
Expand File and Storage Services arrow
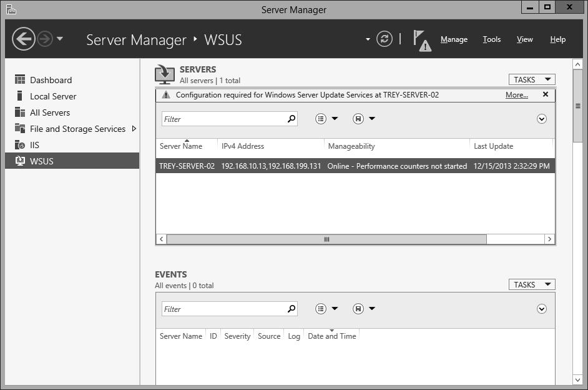134,128
